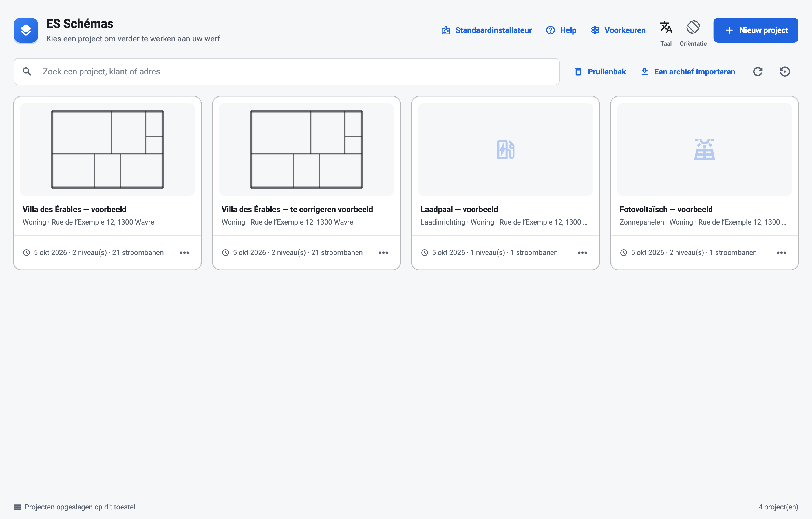Click 'Laadinrichting · Woning' address line

click(504, 222)
